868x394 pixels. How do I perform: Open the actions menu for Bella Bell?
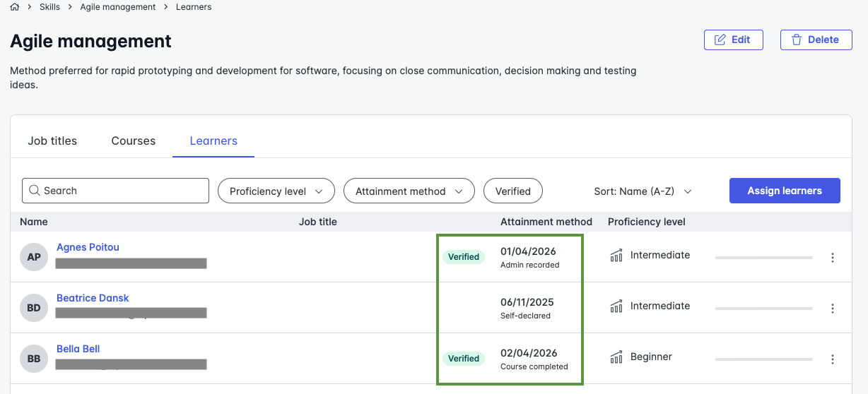click(833, 359)
